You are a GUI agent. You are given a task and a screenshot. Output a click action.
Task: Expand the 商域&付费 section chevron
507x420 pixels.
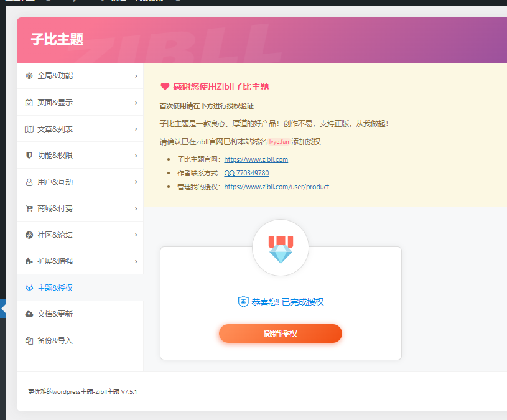[x=136, y=208]
